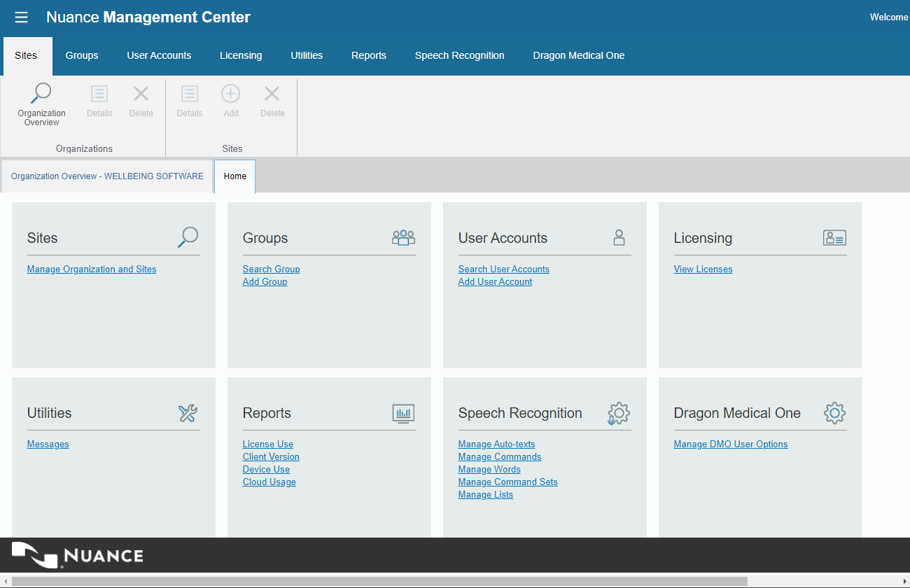This screenshot has width=910, height=588.
Task: Open the Search Group link
Action: 272,269
